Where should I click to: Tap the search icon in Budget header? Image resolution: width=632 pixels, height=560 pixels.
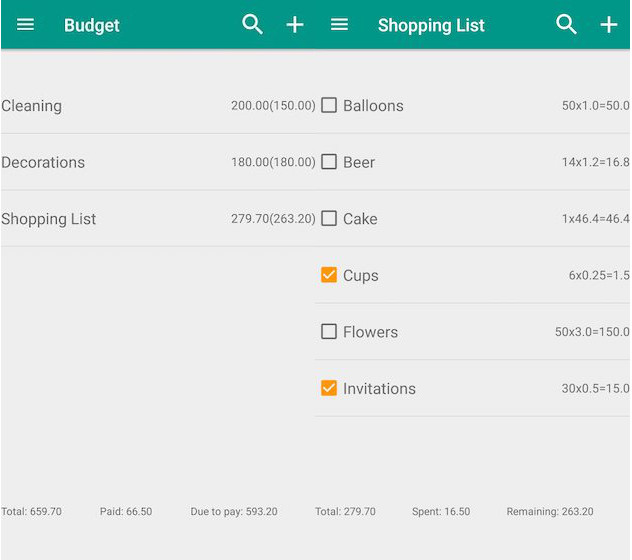tap(252, 25)
